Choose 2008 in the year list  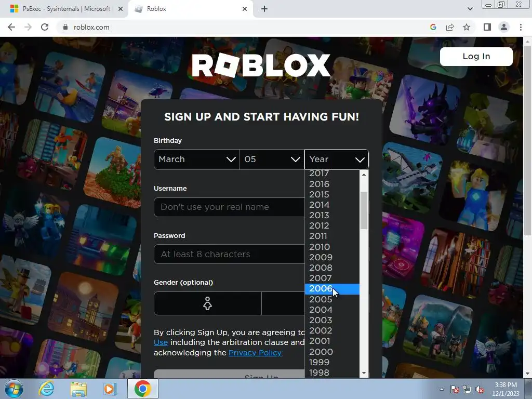click(332, 268)
